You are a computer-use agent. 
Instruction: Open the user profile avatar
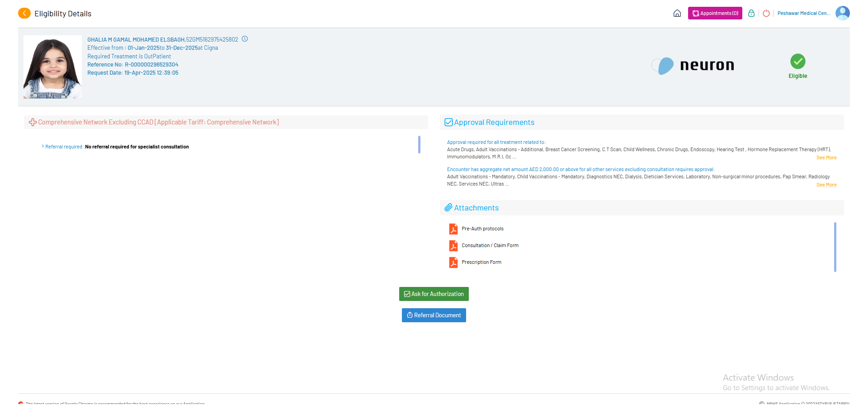point(842,13)
